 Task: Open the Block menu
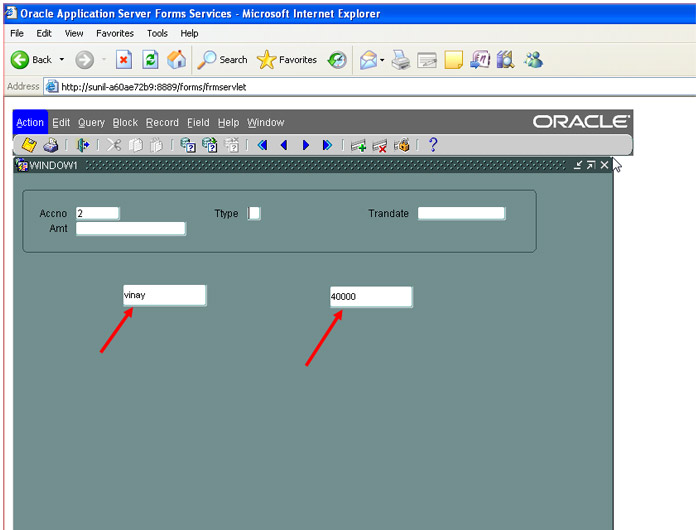(125, 122)
